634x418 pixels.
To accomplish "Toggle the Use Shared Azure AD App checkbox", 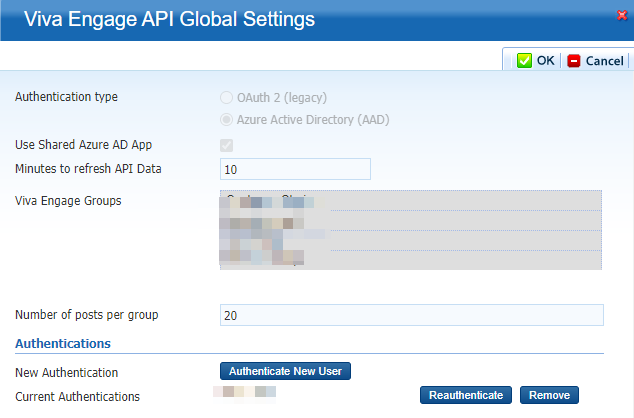I will click(x=226, y=145).
